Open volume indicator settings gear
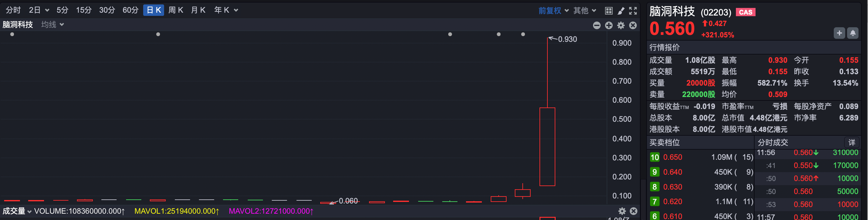This screenshot has width=868, height=220. [x=622, y=211]
